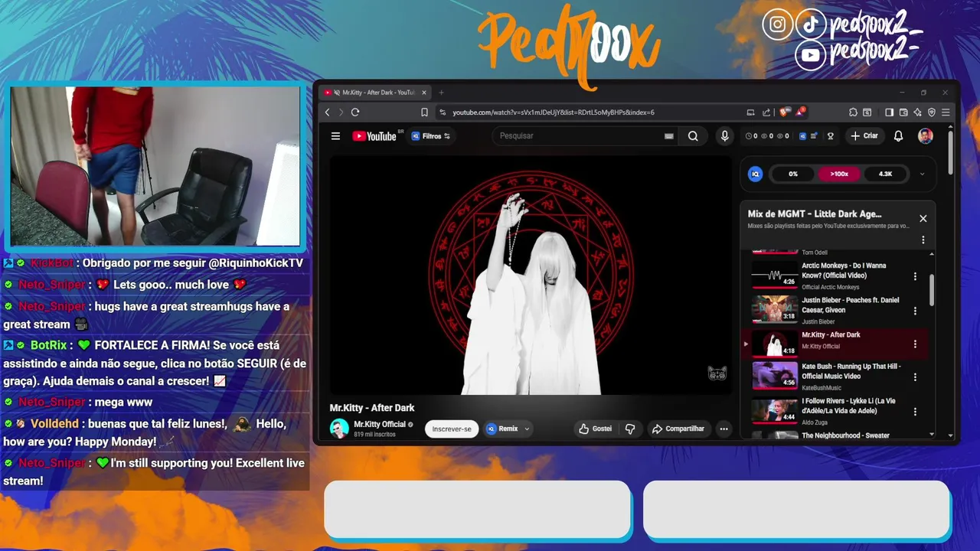This screenshot has width=980, height=551.
Task: Open the Brave Wallet icon
Action: point(903,112)
